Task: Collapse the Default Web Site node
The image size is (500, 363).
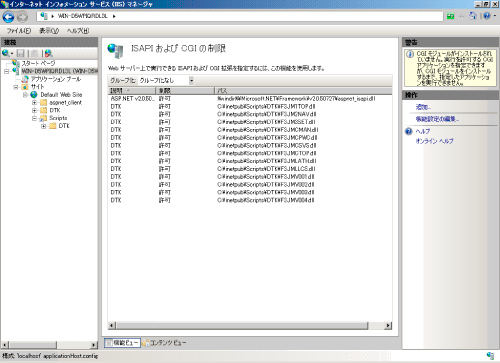Action: pyautogui.click(x=25, y=95)
